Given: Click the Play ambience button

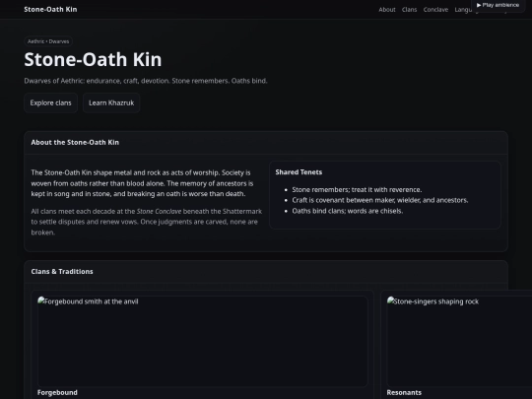Looking at the screenshot, I should point(498,6).
